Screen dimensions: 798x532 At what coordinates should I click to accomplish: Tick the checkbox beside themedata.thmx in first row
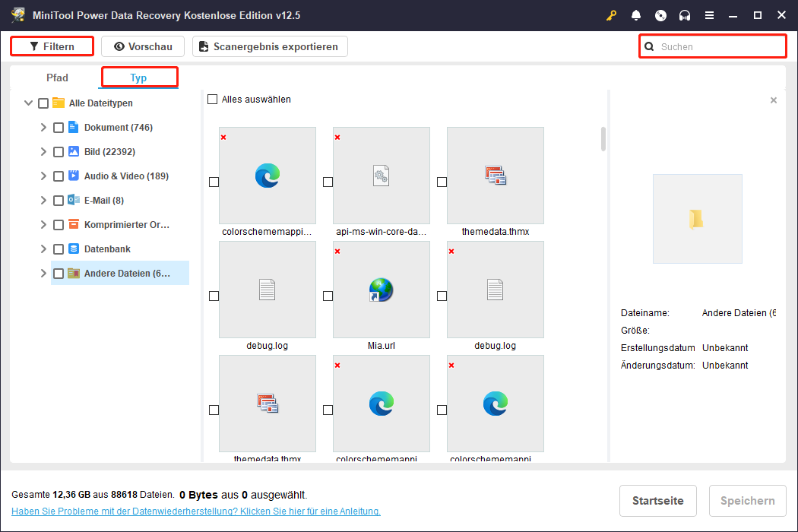click(442, 182)
